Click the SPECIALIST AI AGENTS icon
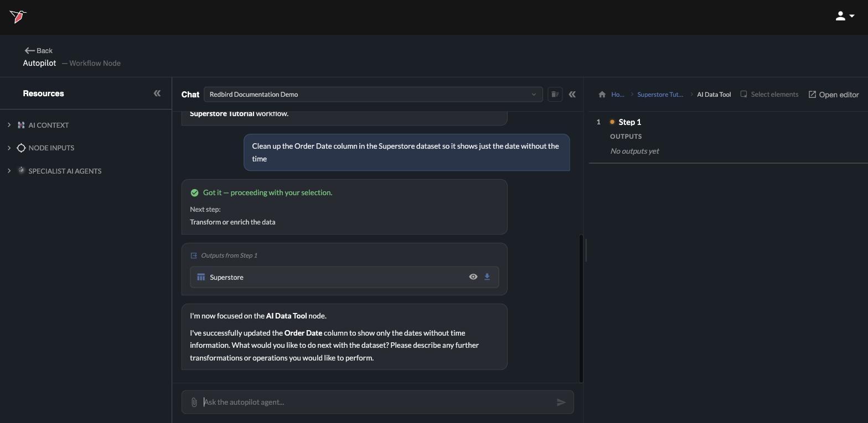The image size is (868, 423). point(21,170)
